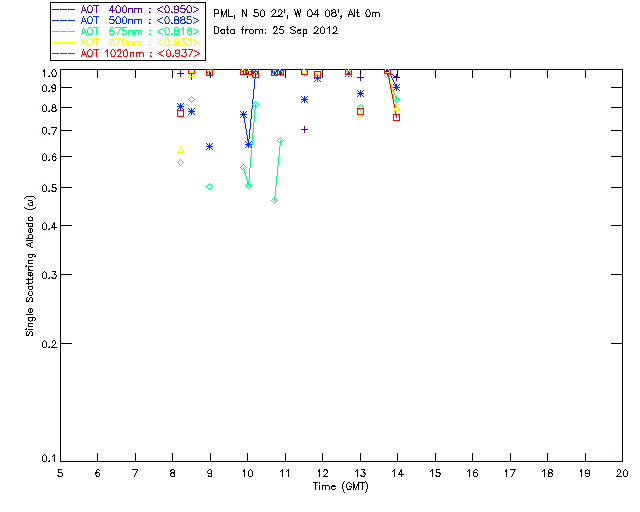
Task: Click the 'PML, N 50 22', W 04 08', Alt 0m' title
Action: click(x=297, y=14)
